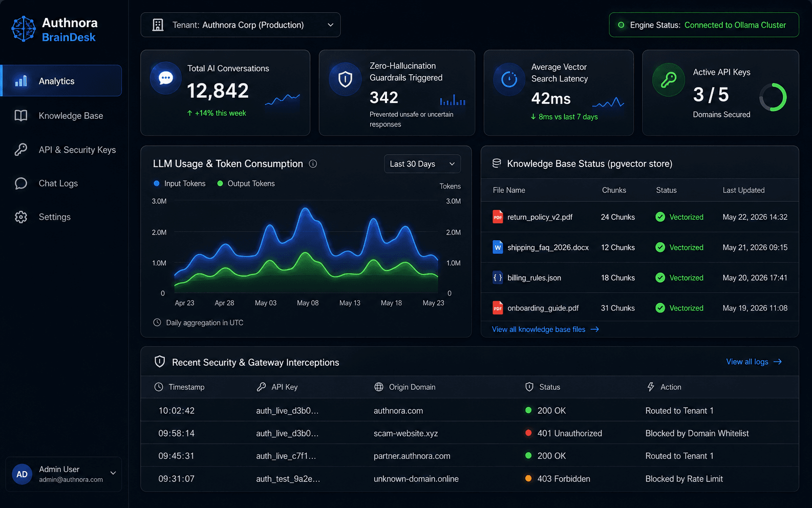Click the Vector Search Latency timer icon
Image resolution: width=812 pixels, height=508 pixels.
click(x=509, y=79)
